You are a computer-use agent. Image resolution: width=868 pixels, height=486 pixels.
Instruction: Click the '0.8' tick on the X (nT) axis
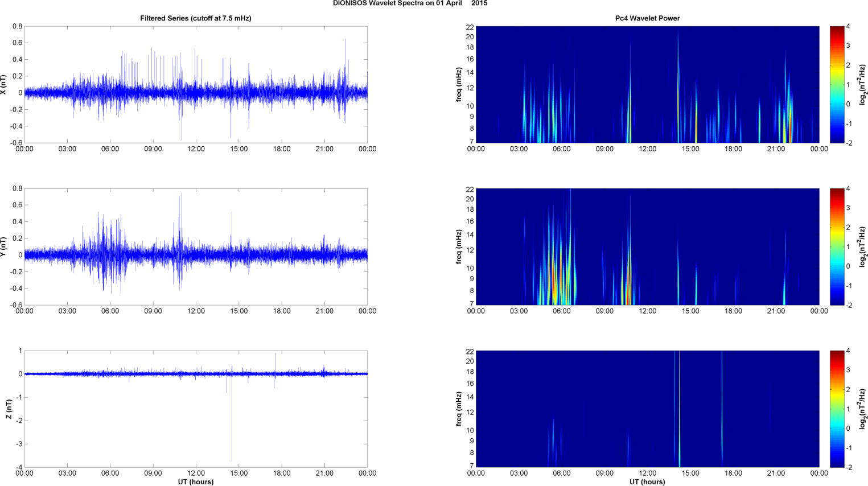(x=18, y=27)
